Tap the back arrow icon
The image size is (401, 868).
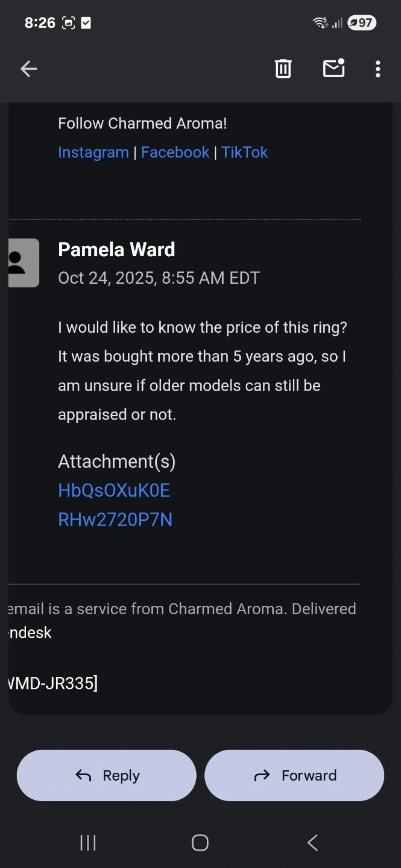(x=29, y=69)
